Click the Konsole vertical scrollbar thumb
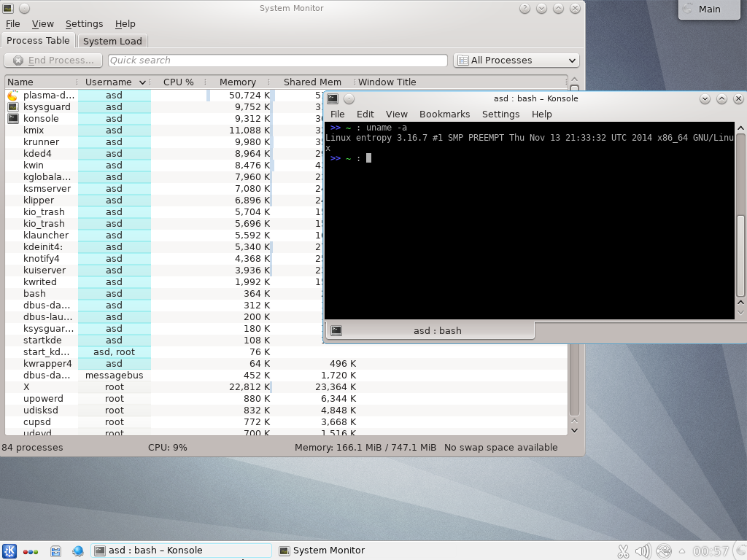 pyautogui.click(x=740, y=254)
